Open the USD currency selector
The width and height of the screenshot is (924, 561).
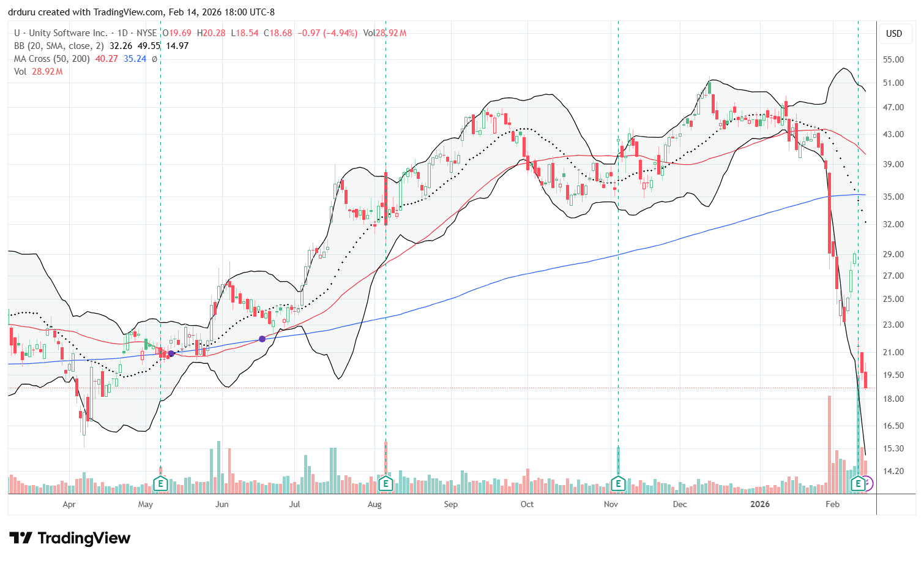click(894, 34)
